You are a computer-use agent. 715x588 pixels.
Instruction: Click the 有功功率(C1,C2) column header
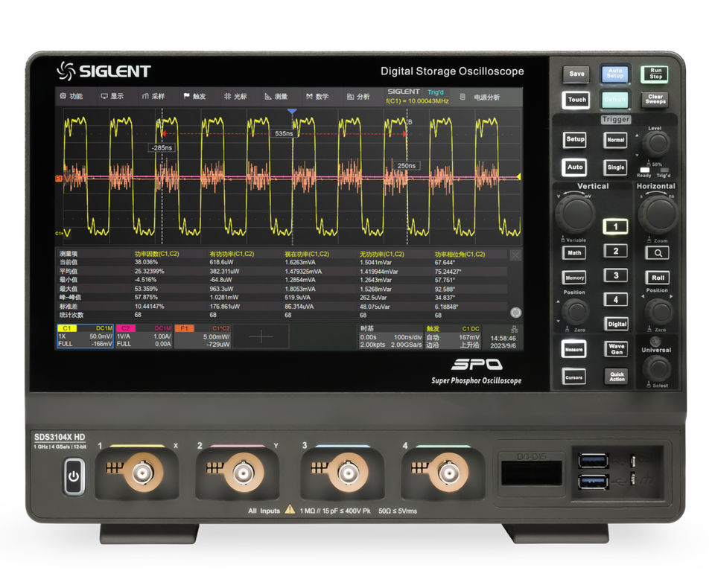[x=232, y=254]
